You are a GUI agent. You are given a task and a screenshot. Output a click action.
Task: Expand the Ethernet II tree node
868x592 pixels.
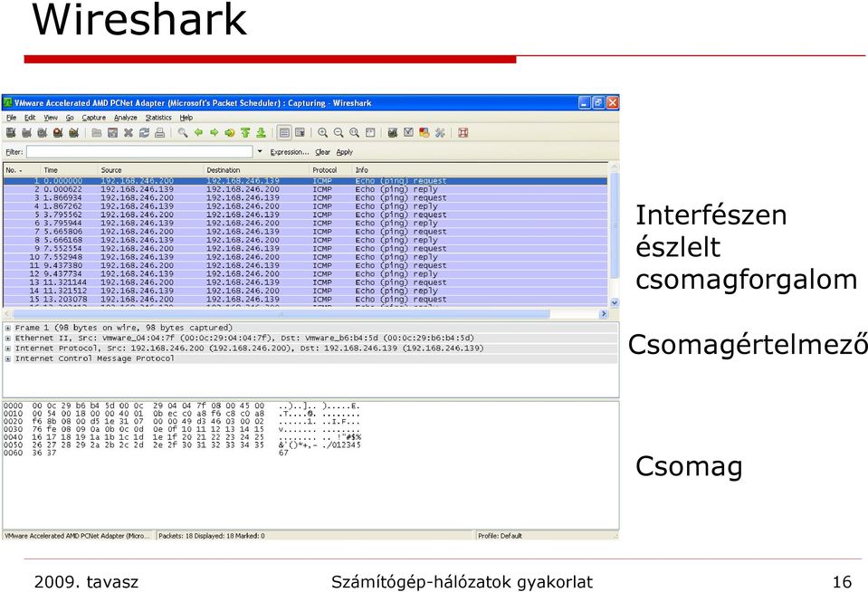[x=8, y=339]
